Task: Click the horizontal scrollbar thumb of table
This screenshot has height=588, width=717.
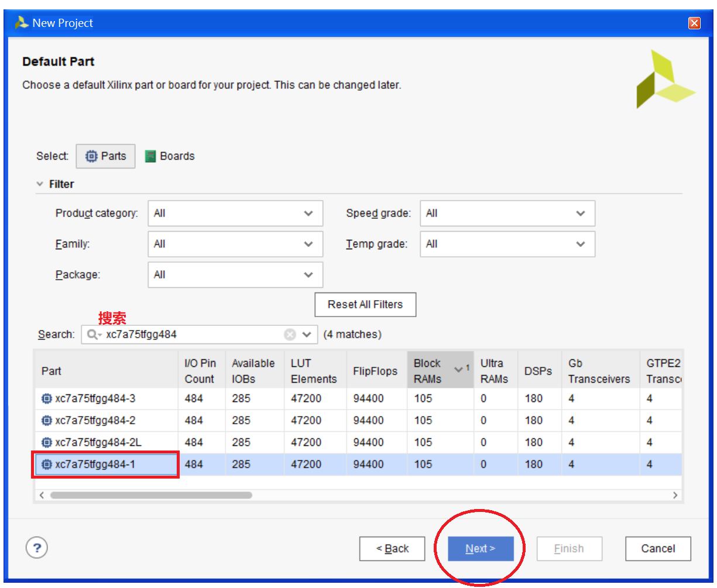Action: (x=151, y=495)
